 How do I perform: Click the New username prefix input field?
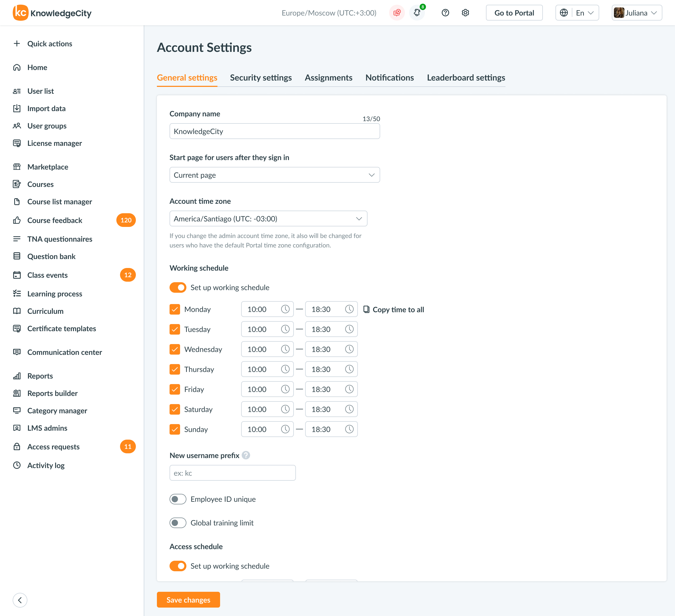point(232,473)
